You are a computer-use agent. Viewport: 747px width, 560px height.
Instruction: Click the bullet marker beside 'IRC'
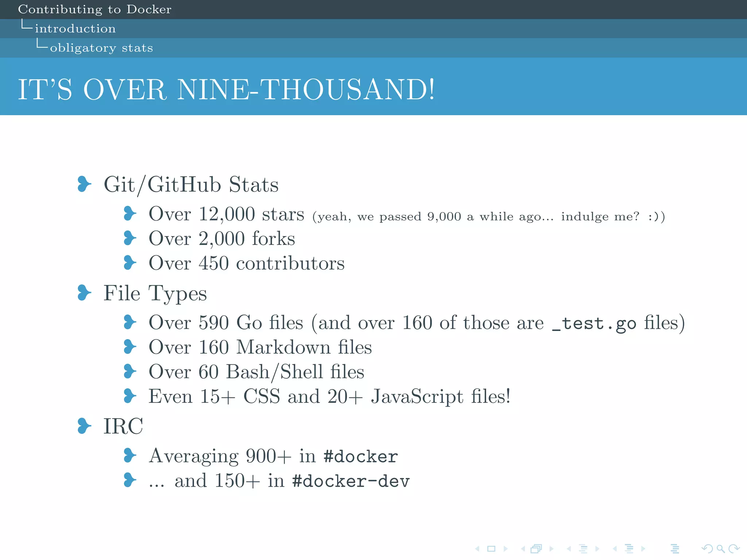84,426
